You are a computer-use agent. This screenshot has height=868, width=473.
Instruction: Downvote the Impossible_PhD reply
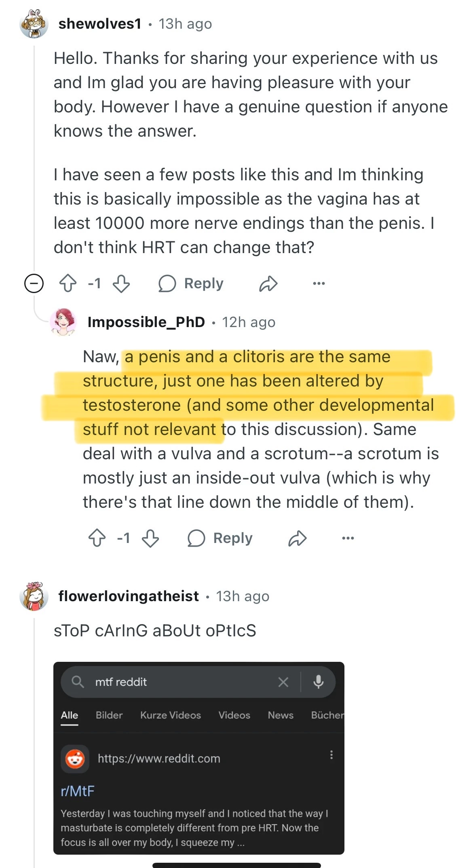click(x=150, y=538)
